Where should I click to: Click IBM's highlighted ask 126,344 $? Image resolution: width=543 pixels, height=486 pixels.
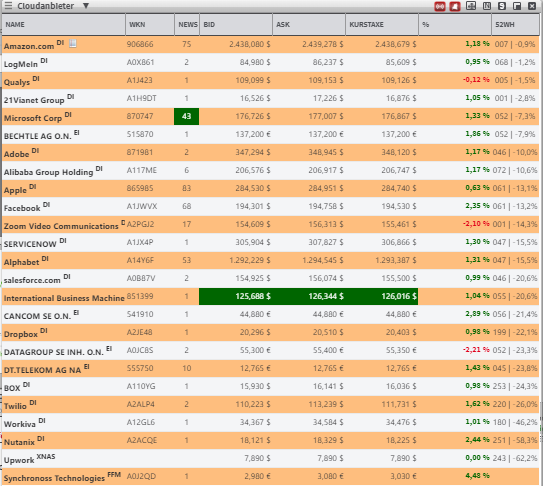(309, 296)
